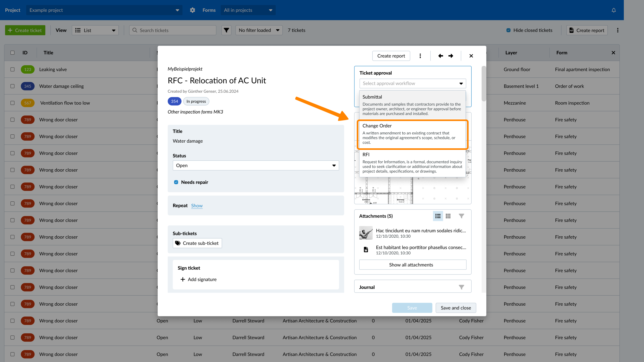Uncheck the Needs repair checkbox
The width and height of the screenshot is (644, 362).
pyautogui.click(x=176, y=182)
